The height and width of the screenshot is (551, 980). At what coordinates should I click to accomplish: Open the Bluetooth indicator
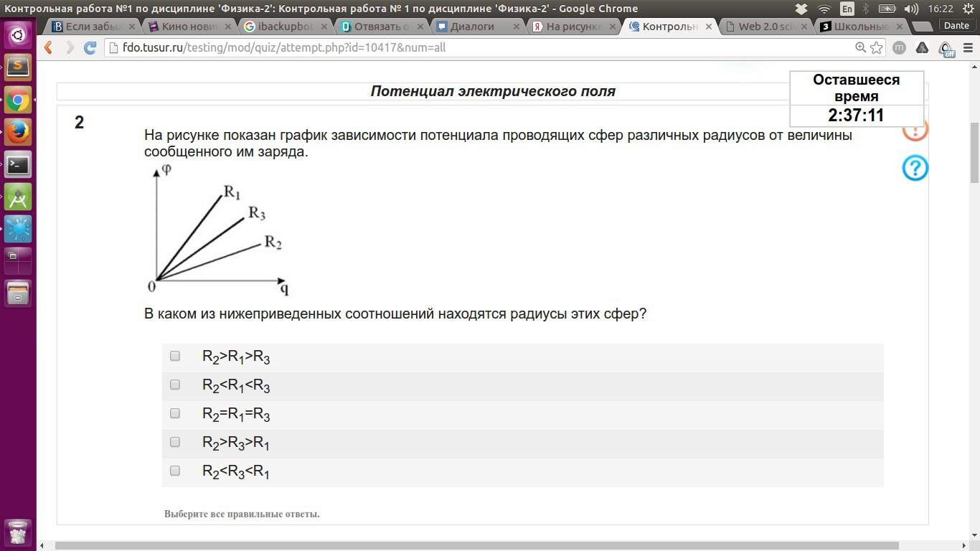point(866,9)
